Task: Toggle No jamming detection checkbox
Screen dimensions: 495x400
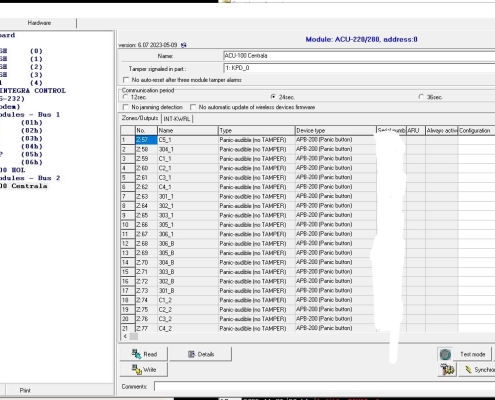Action: tap(126, 107)
